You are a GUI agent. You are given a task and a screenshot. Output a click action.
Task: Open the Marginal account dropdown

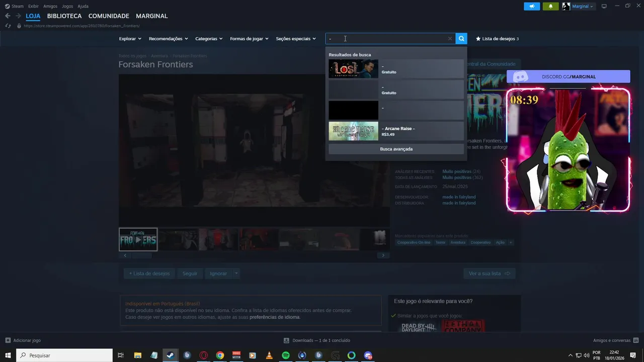(x=583, y=7)
